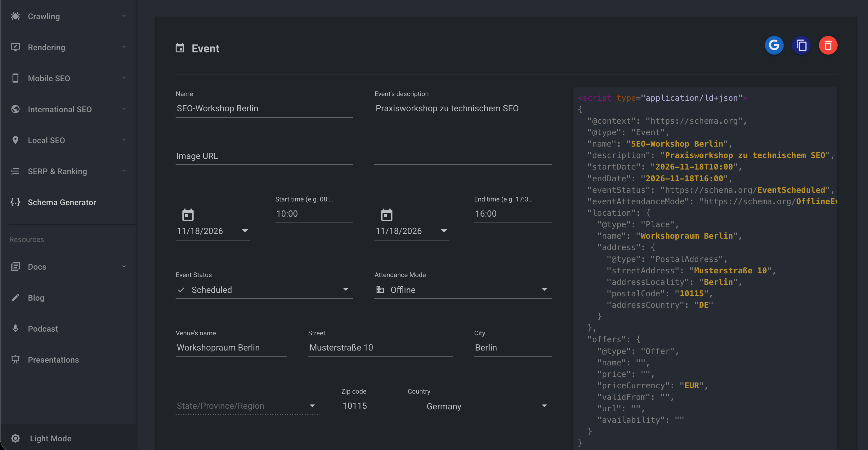Delete the schema with red trash icon
The image size is (868, 450).
(828, 45)
